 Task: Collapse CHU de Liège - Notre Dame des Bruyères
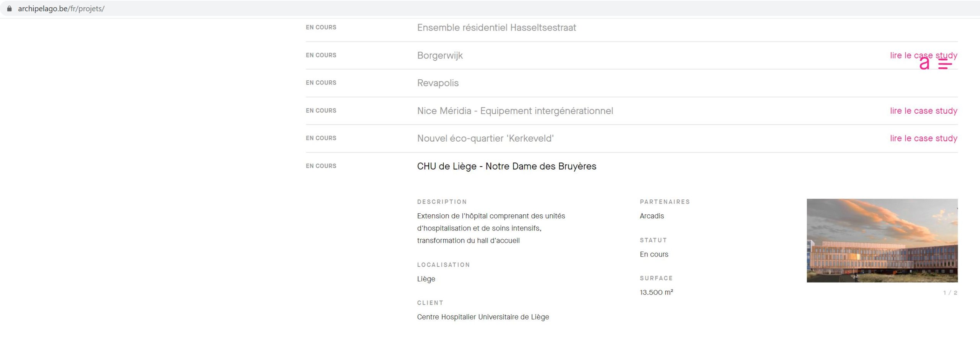click(506, 167)
